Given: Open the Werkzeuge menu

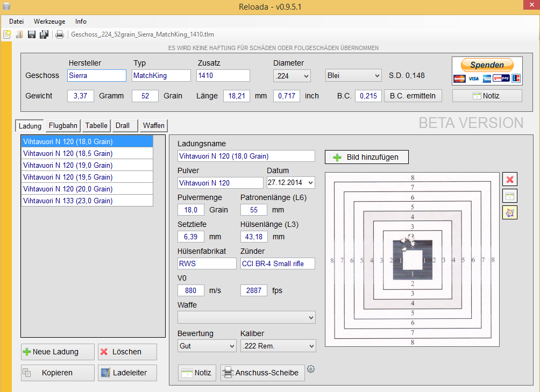Looking at the screenshot, I should (49, 22).
